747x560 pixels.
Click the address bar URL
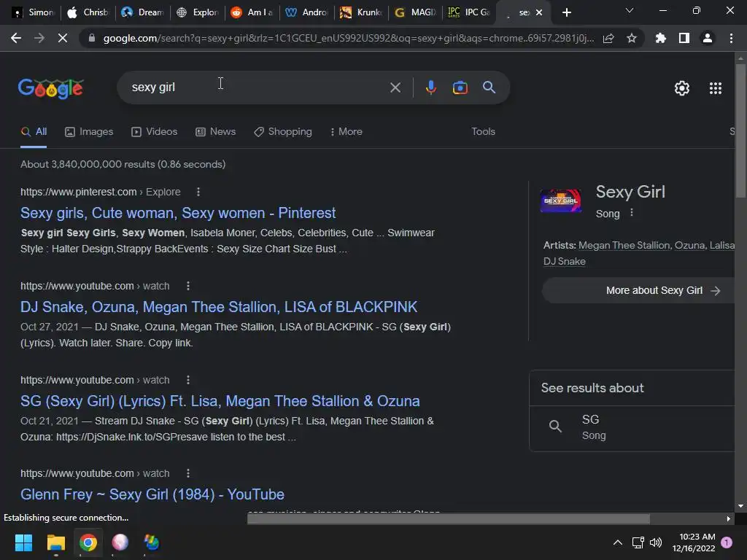(x=348, y=38)
